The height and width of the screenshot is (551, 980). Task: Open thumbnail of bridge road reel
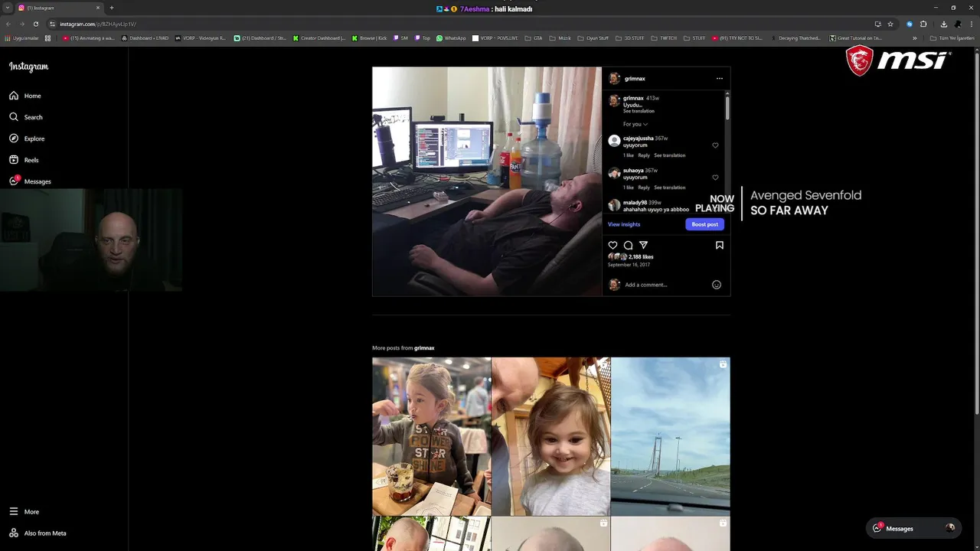[670, 436]
